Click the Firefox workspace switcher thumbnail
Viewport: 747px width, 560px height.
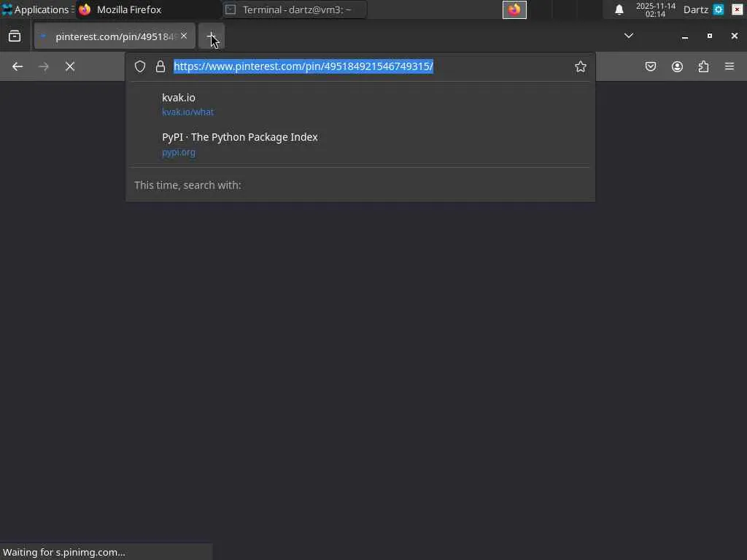[x=514, y=9]
